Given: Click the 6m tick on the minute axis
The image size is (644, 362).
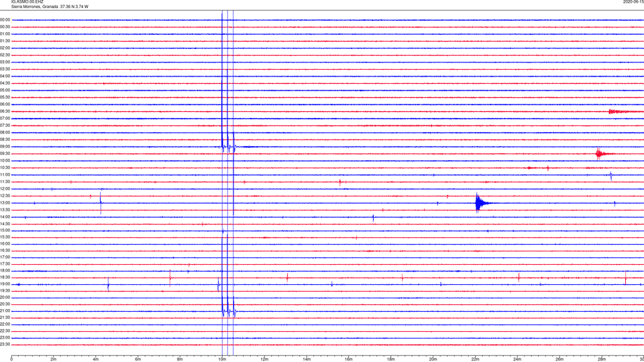Looking at the screenshot, I should point(138,359).
